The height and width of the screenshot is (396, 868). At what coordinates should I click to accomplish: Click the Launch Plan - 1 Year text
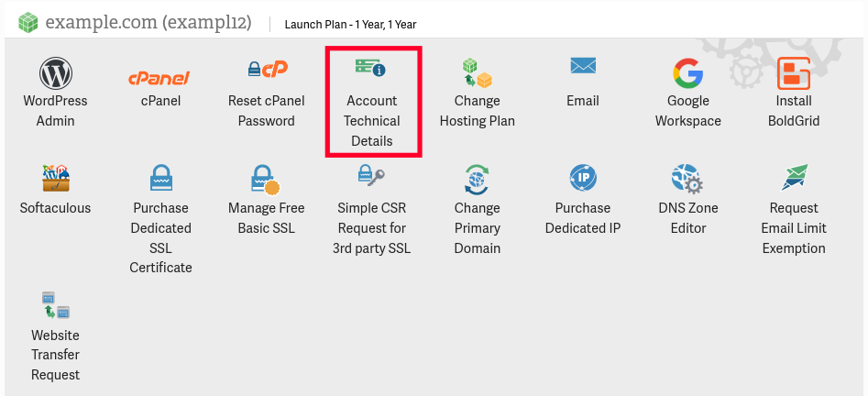[350, 25]
